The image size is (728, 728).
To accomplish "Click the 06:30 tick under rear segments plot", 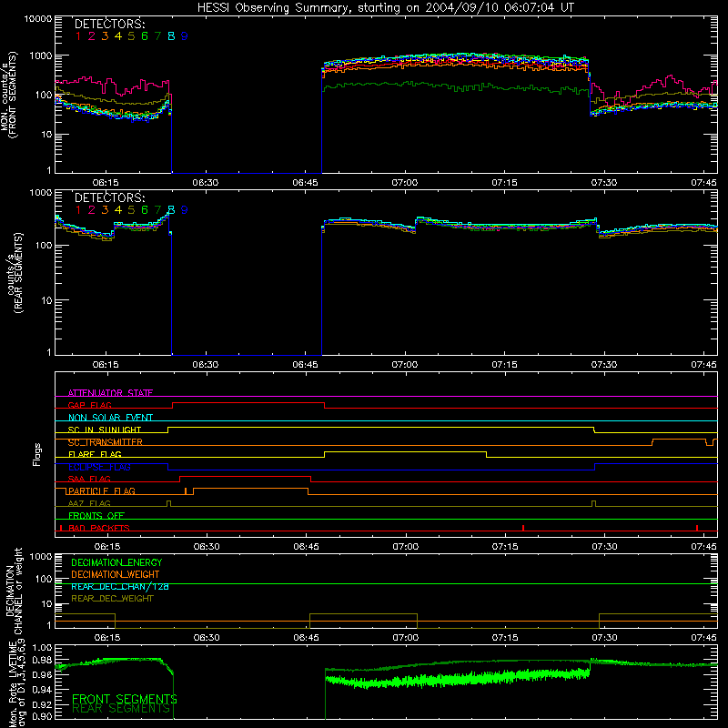I will [x=206, y=365].
